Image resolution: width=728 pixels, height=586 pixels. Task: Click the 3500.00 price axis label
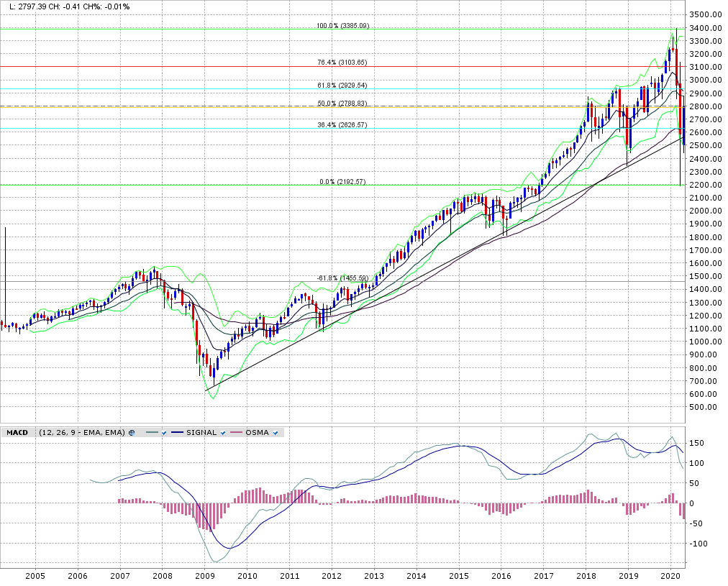tap(705, 15)
